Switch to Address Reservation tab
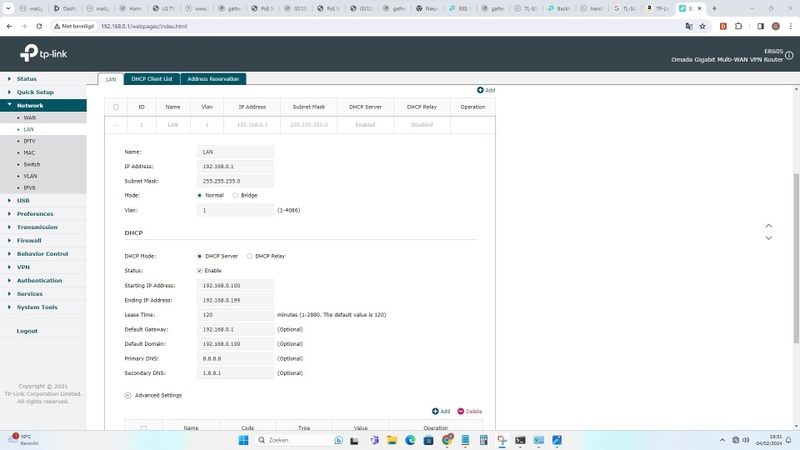This screenshot has height=450, width=800. click(213, 79)
